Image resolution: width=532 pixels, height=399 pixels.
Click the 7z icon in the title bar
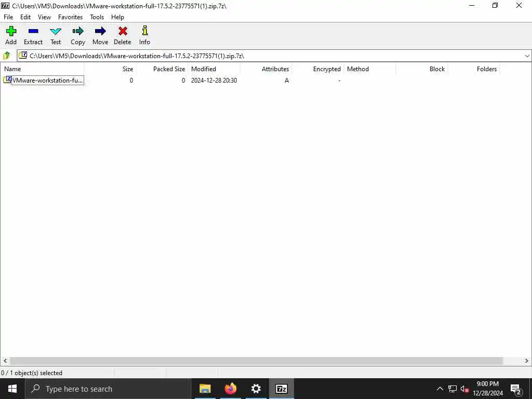click(5, 6)
